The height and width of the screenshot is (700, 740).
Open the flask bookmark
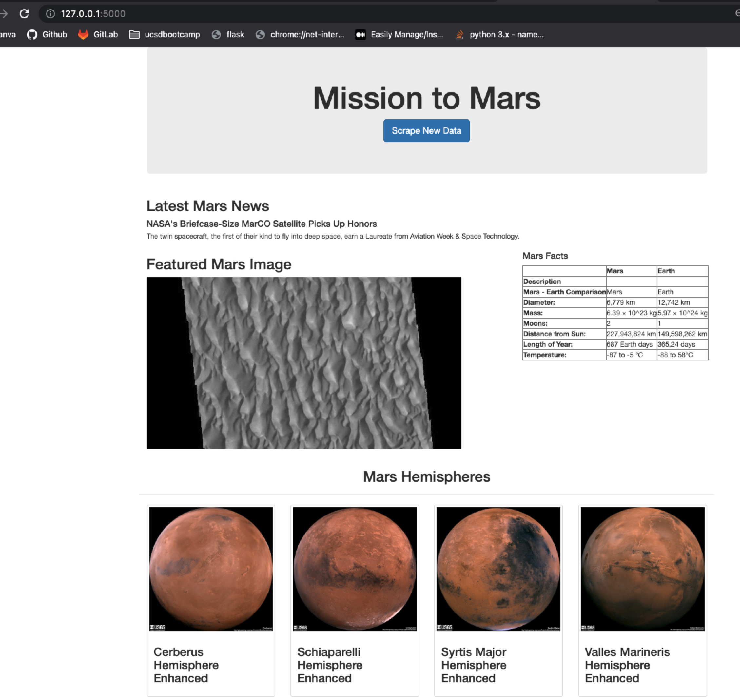pos(228,35)
